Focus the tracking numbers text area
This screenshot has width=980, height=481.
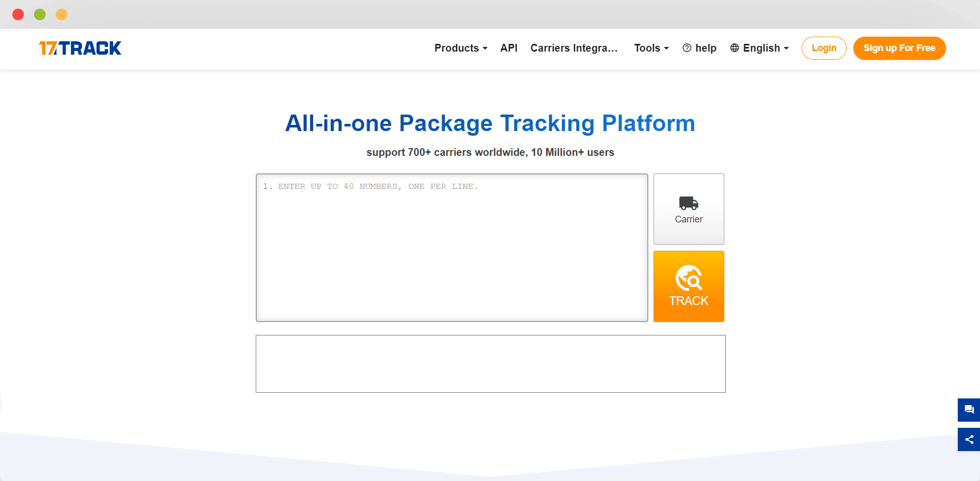452,248
